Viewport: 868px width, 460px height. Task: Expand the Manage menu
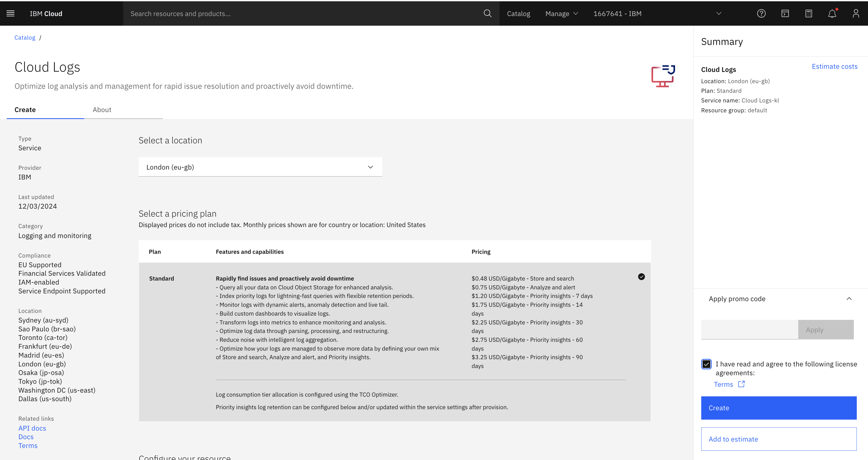coord(561,13)
